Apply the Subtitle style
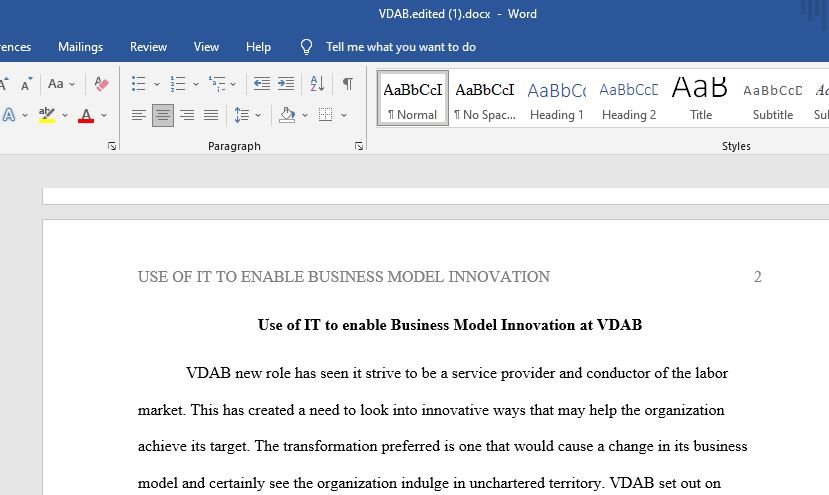This screenshot has width=829, height=495. (x=772, y=99)
